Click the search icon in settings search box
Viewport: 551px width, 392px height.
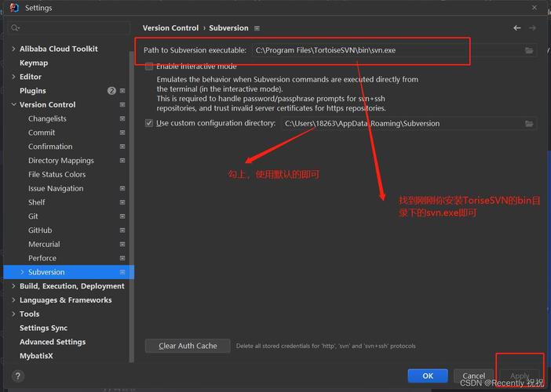pos(15,28)
